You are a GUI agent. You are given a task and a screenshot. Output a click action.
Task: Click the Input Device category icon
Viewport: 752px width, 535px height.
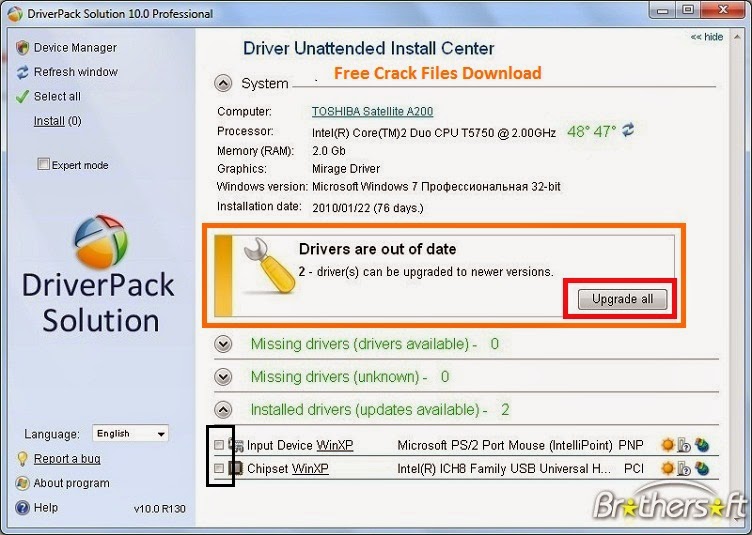(235, 445)
